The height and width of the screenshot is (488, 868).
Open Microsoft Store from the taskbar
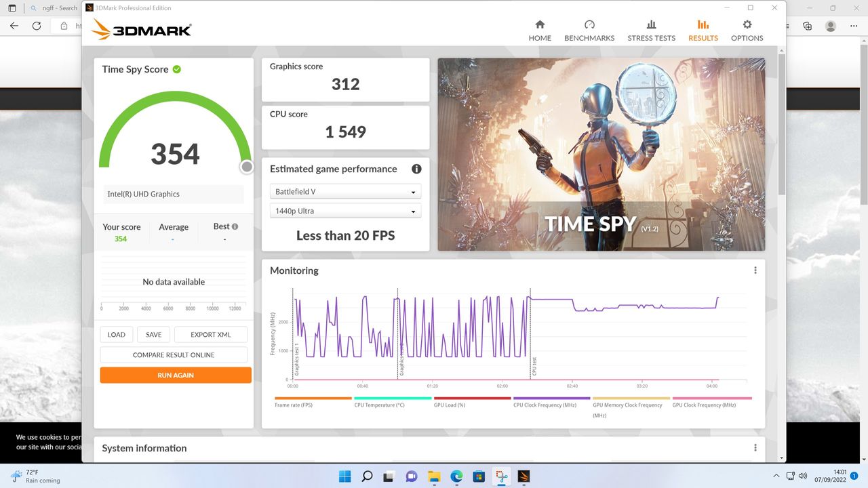479,476
